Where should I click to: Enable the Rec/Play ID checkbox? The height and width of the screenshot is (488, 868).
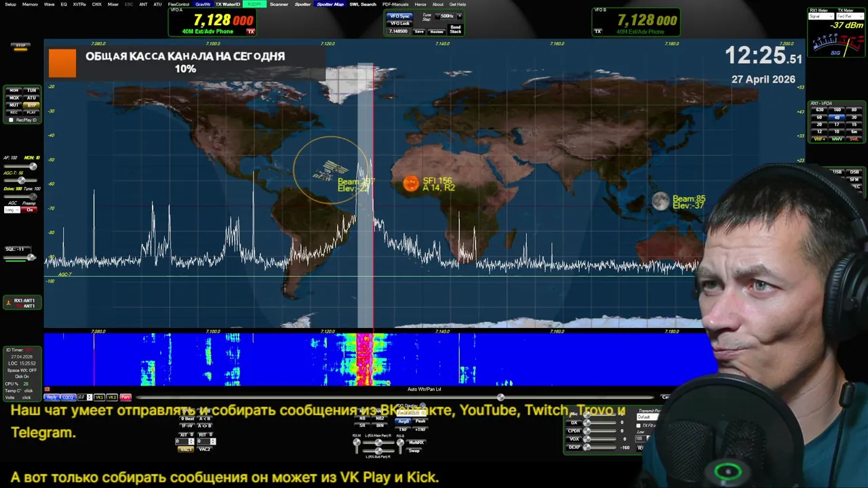(10, 120)
